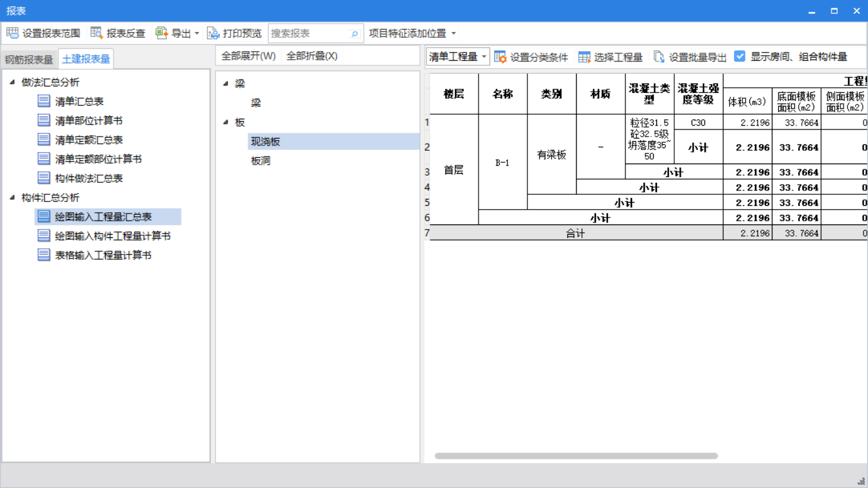This screenshot has width=868, height=488.
Task: Click the 报表反查 toolbar icon
Action: pyautogui.click(x=97, y=33)
